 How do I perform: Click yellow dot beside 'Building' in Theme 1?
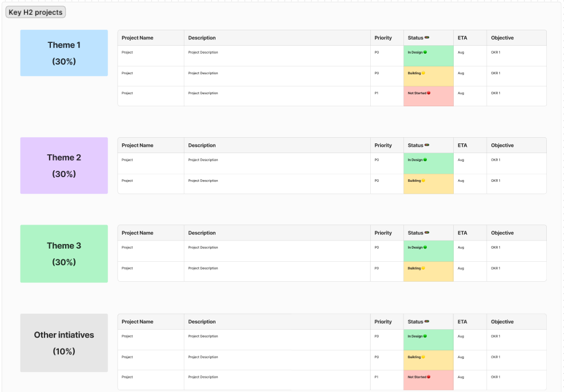pos(423,73)
